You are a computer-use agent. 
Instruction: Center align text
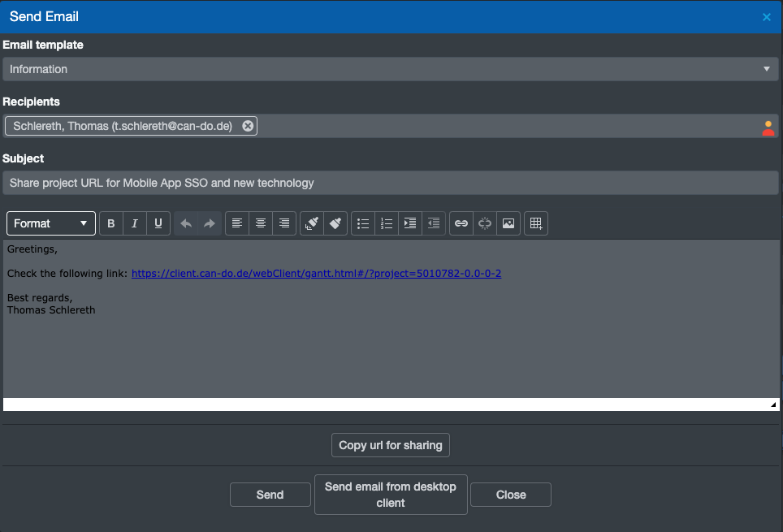click(261, 223)
